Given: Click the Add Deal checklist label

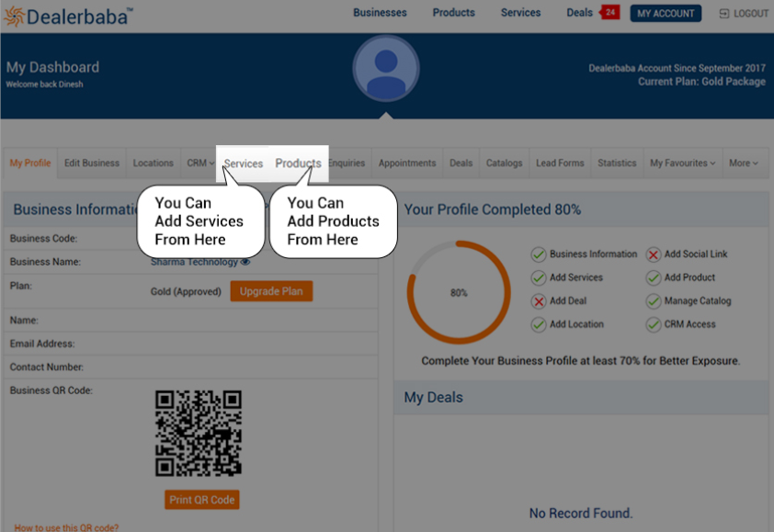Looking at the screenshot, I should [x=568, y=300].
